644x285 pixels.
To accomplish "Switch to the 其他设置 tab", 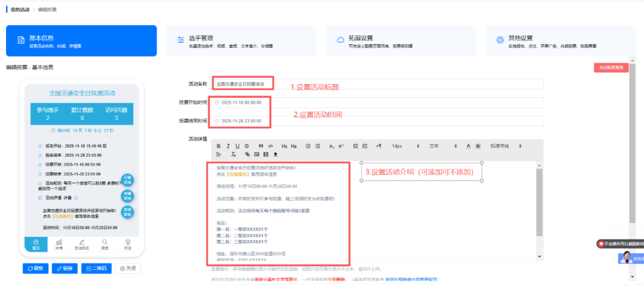I will 561,41.
